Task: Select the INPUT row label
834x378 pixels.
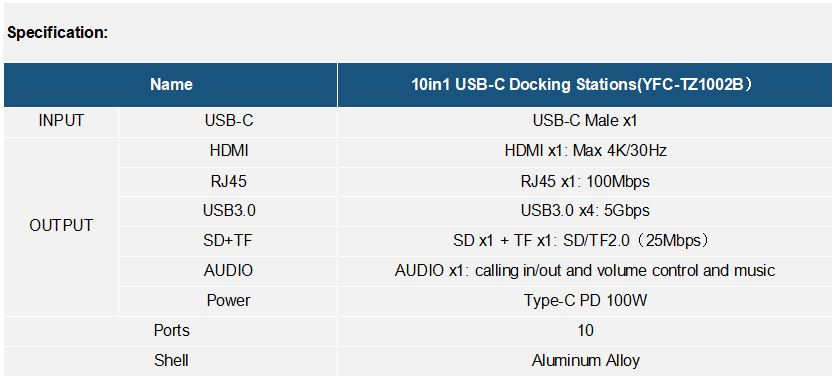Action: coord(61,121)
